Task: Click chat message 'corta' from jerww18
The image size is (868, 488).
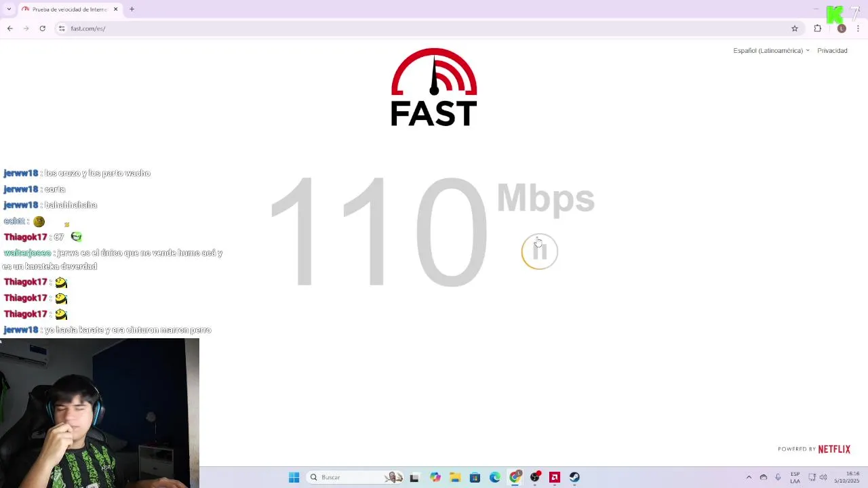Action: tap(55, 189)
